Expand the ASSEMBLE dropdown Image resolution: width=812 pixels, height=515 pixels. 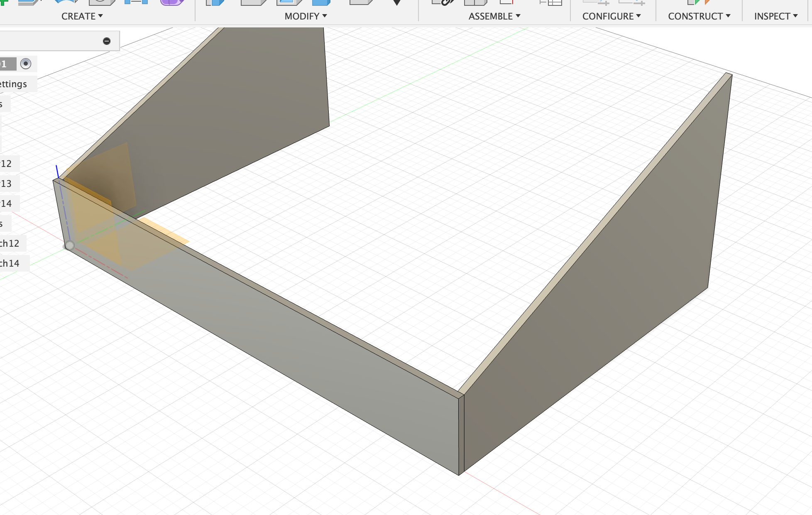(x=494, y=16)
